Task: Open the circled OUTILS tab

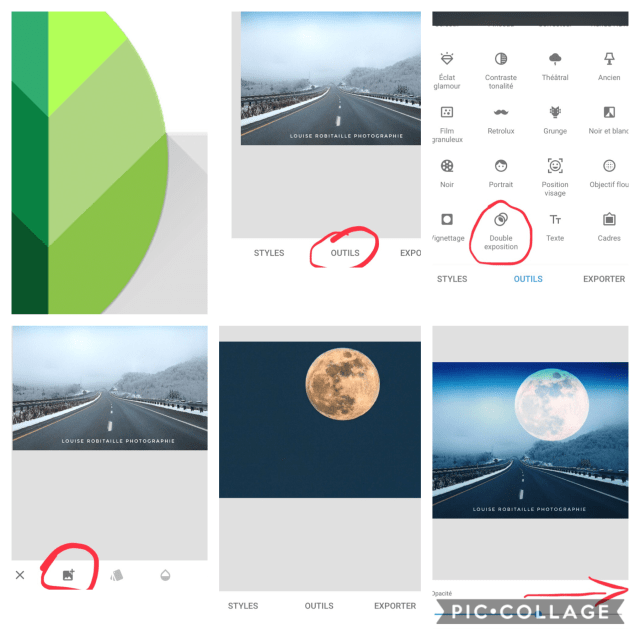Action: pyautogui.click(x=345, y=253)
